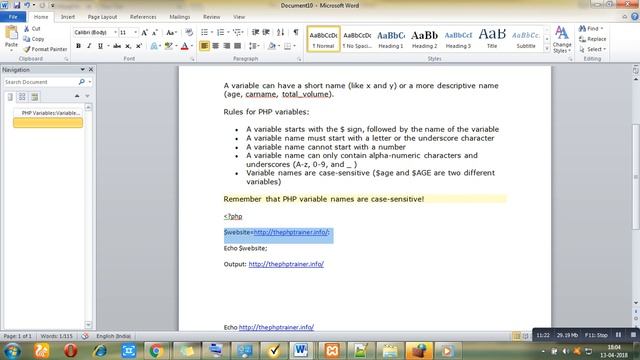Open the Select dropdown in Editing
This screenshot has width=640, height=360.
coord(592,49)
